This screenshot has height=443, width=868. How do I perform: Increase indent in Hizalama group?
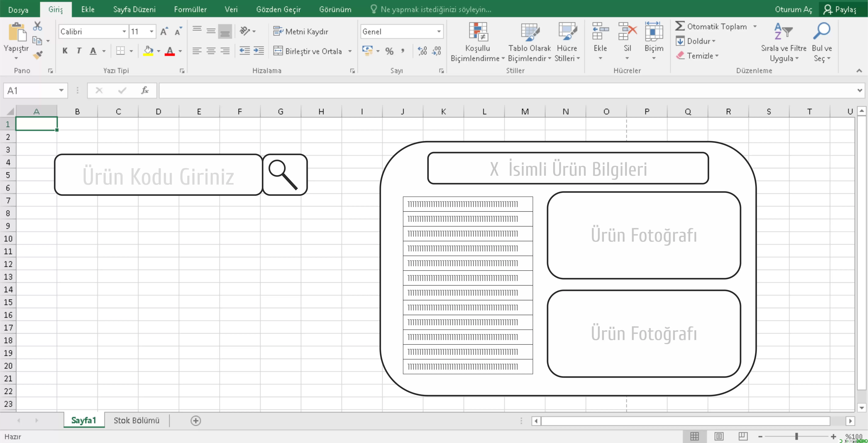coord(259,51)
